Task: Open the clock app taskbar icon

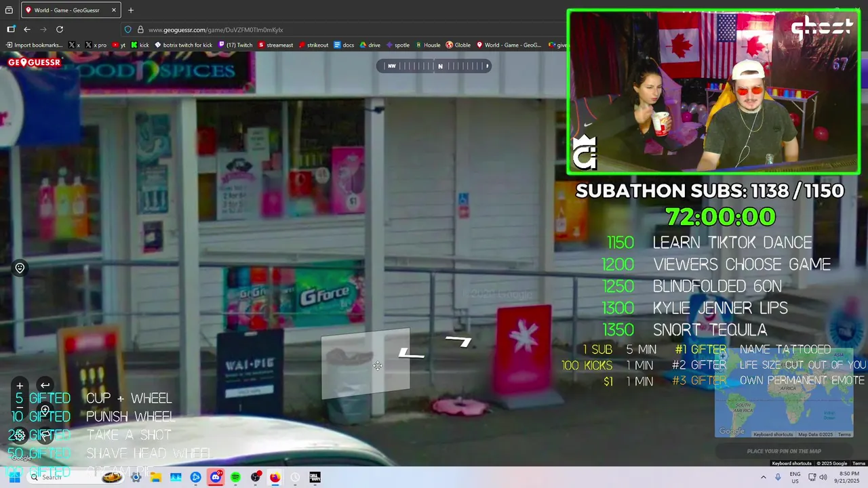Action: click(x=295, y=477)
